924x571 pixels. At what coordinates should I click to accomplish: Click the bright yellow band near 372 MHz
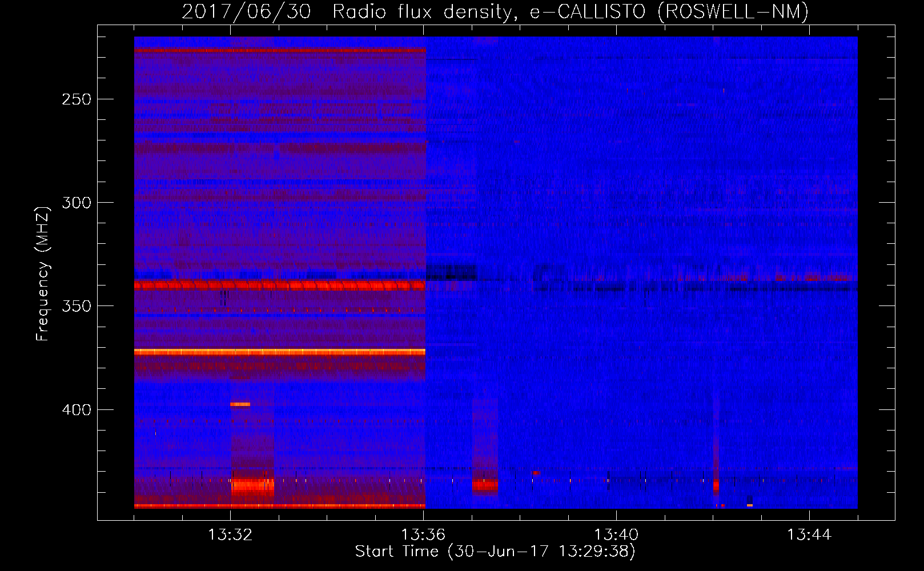(280, 352)
